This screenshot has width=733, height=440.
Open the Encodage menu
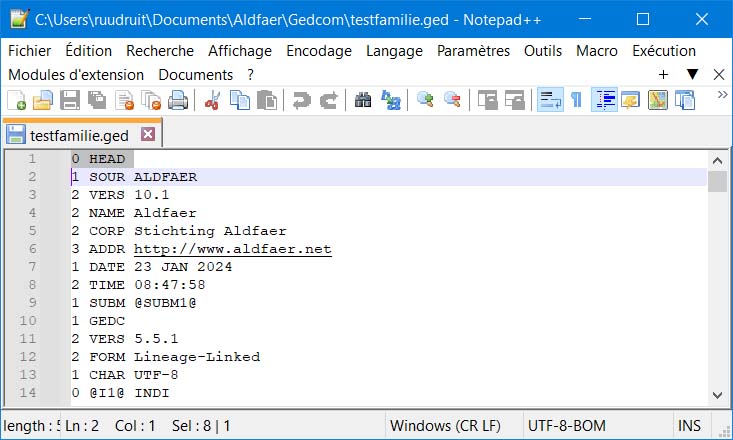point(318,51)
